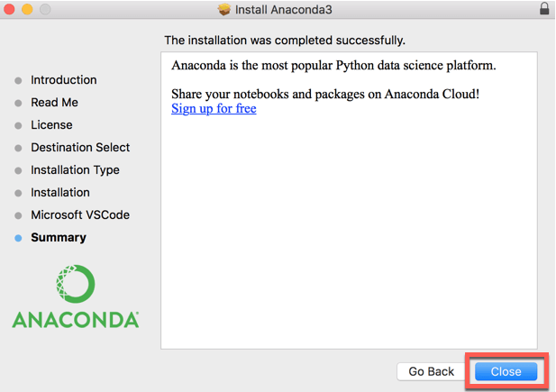Click the yellow minimize window button

tap(27, 9)
